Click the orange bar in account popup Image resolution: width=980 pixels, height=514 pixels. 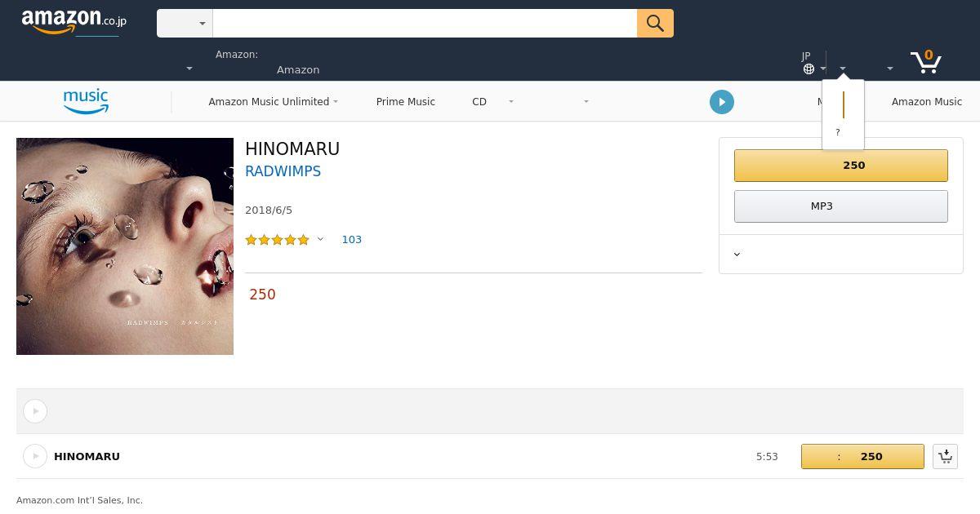tap(844, 104)
